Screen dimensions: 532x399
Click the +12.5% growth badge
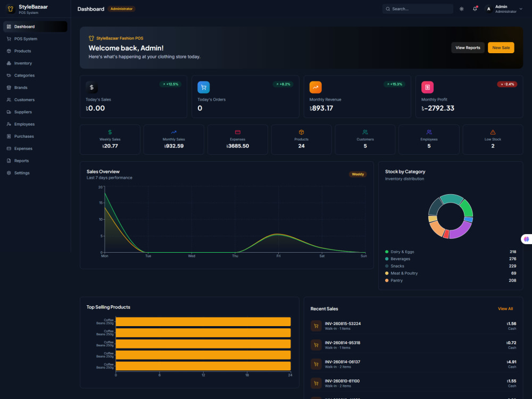click(170, 84)
